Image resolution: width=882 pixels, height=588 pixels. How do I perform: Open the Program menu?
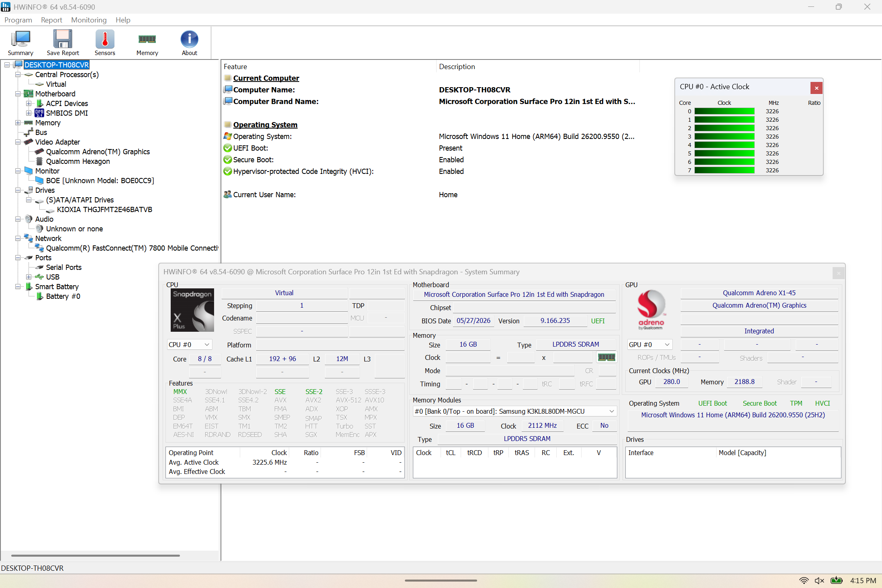point(18,20)
